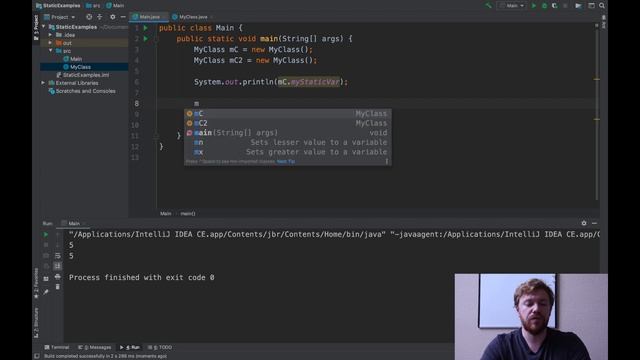
Task: Click the pin tab icon in Run panel
Action: (x=46, y=292)
